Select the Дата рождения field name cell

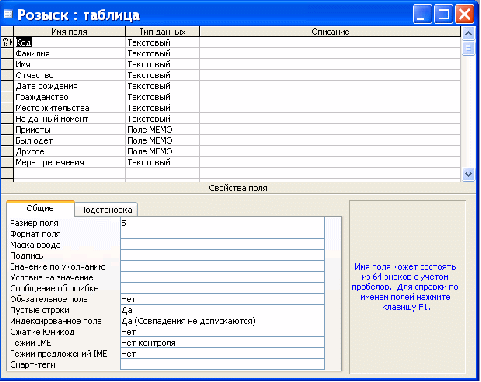coord(69,86)
